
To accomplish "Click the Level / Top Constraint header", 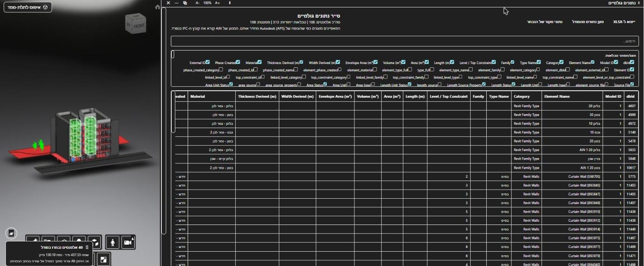I will pos(448,96).
